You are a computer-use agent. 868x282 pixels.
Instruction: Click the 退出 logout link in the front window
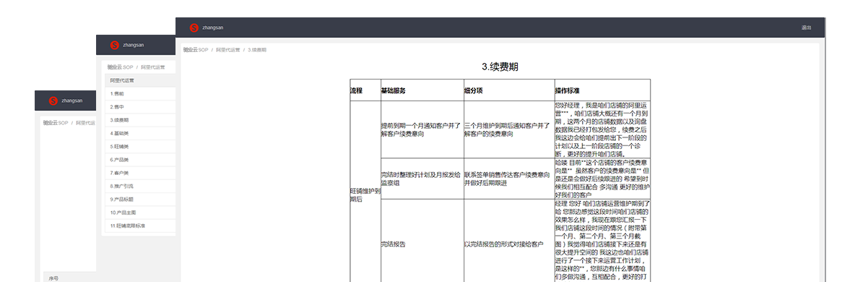tap(806, 27)
